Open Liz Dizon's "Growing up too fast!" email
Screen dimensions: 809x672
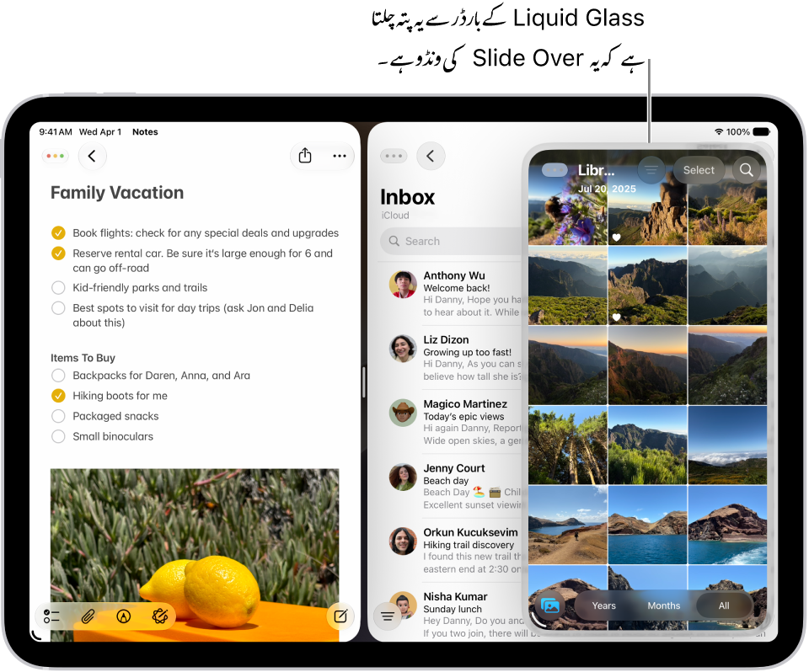pyautogui.click(x=454, y=357)
